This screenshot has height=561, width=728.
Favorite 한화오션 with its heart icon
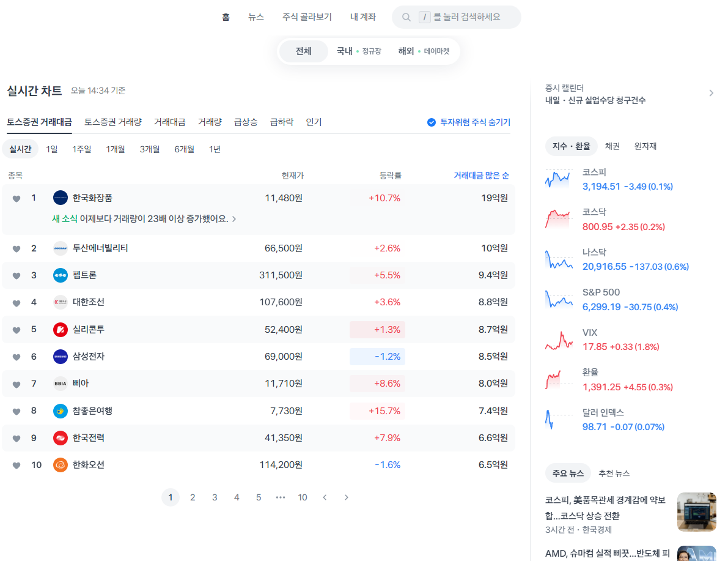click(17, 465)
